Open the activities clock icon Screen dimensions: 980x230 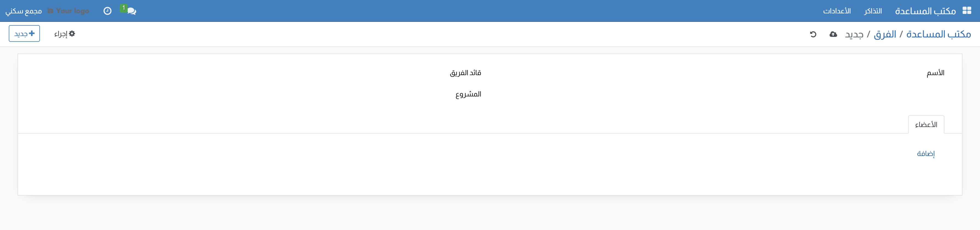tap(107, 11)
